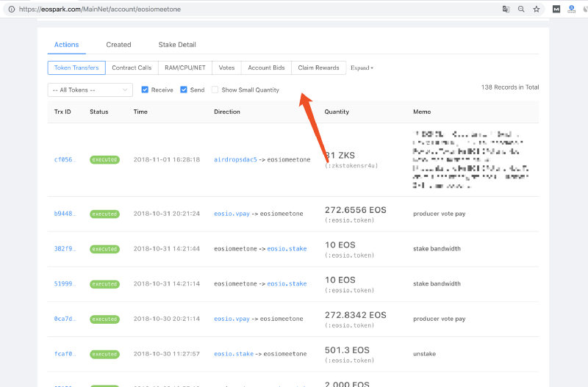This screenshot has height=387, width=588.
Task: Click executed badge in cf056 row
Action: pyautogui.click(x=104, y=159)
